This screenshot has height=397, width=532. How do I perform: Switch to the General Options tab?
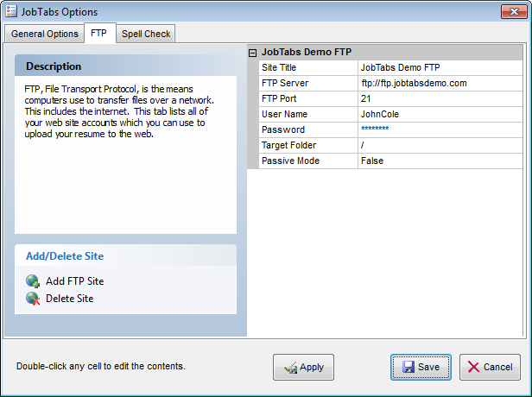pos(45,34)
